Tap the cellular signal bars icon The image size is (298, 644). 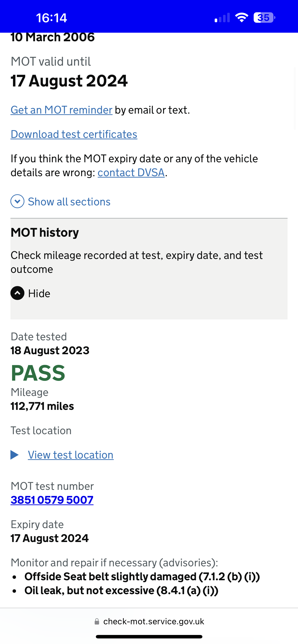pyautogui.click(x=222, y=18)
